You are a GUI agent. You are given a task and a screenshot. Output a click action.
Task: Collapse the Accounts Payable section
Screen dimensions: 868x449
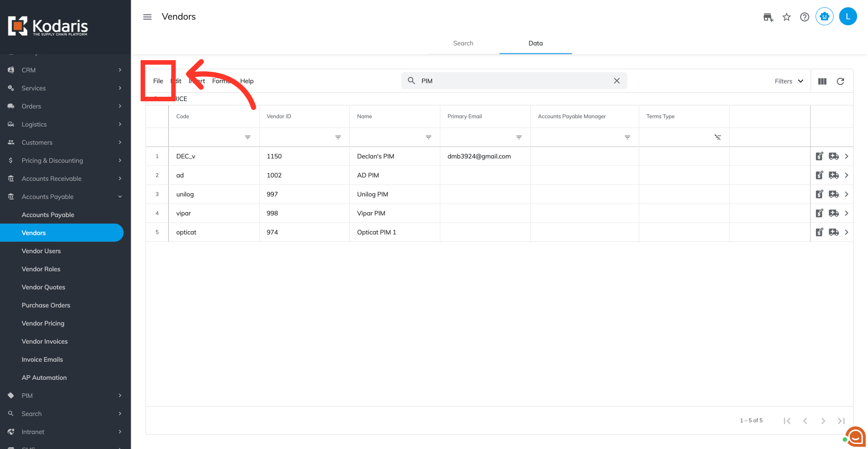coord(66,197)
